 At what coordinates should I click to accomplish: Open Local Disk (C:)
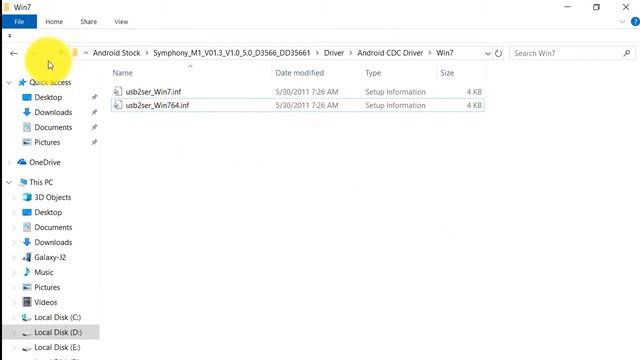click(58, 317)
